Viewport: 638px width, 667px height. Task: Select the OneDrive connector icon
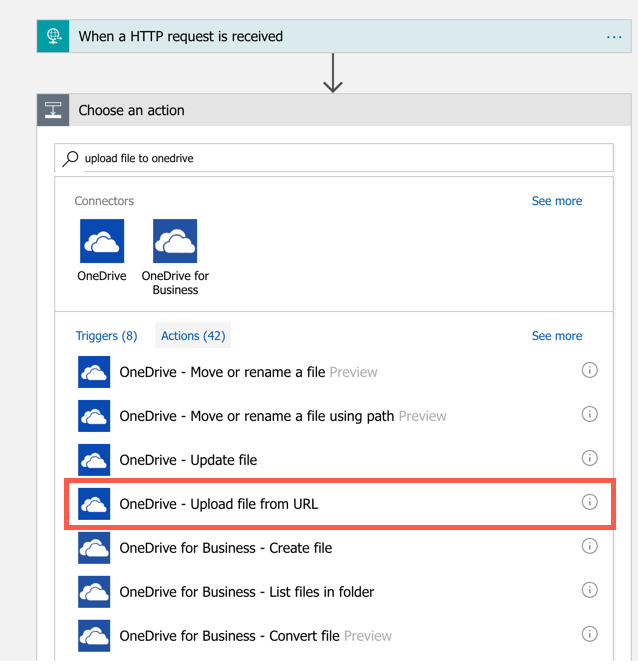[102, 241]
